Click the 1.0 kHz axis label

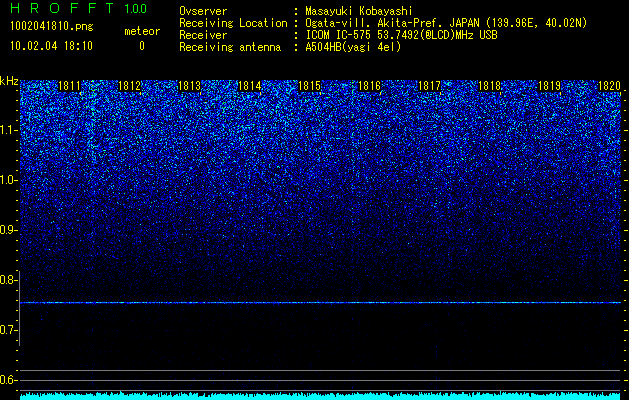tap(8, 181)
